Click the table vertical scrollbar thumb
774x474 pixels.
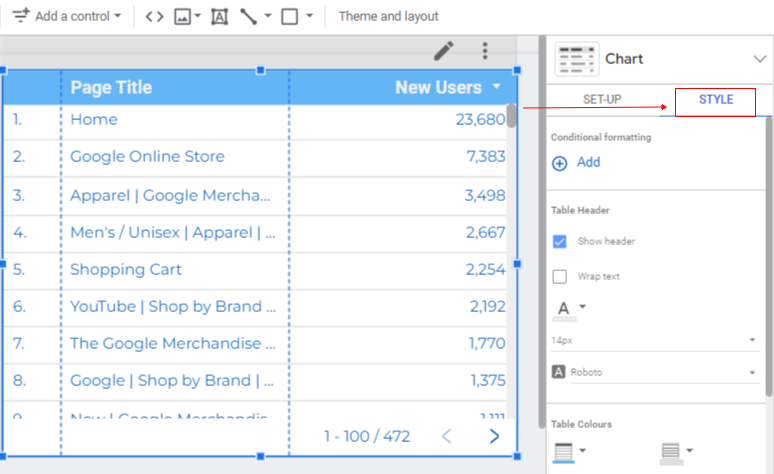[511, 116]
